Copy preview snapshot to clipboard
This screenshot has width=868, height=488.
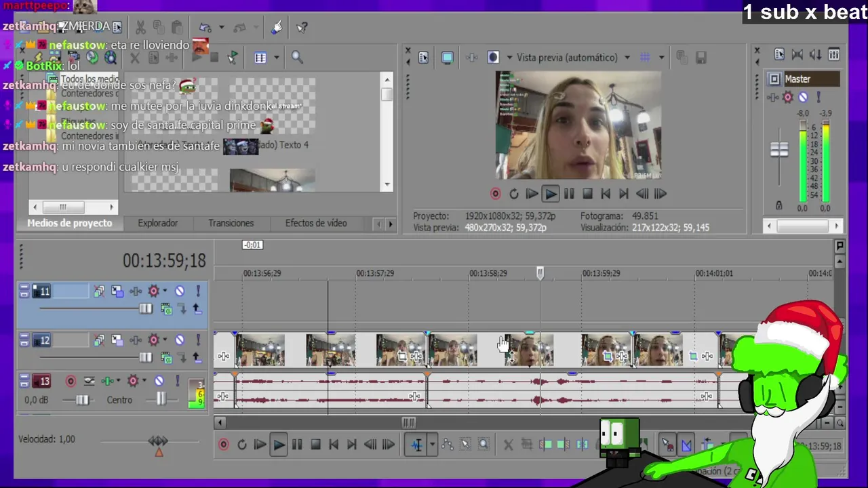tap(682, 58)
